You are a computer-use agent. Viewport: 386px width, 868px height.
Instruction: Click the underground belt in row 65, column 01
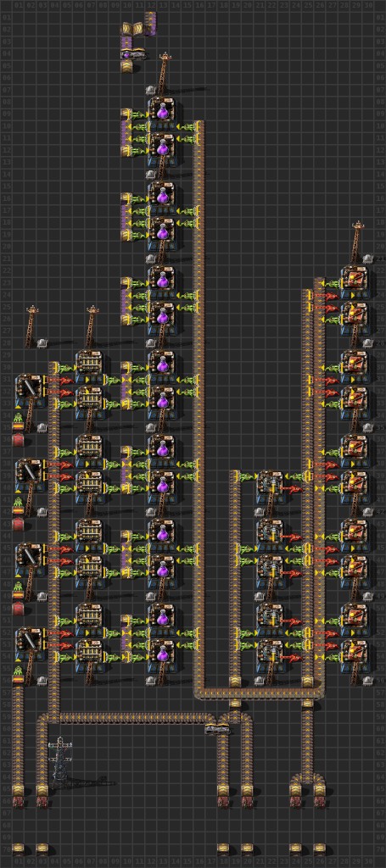point(19,789)
